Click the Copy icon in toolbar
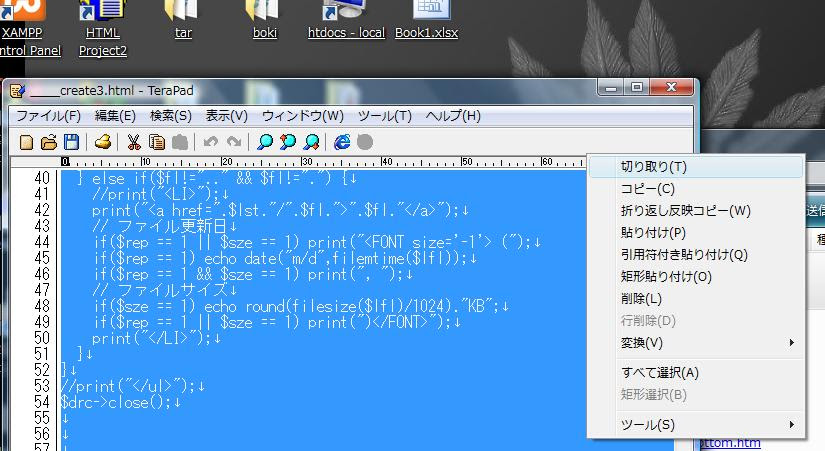 click(157, 142)
